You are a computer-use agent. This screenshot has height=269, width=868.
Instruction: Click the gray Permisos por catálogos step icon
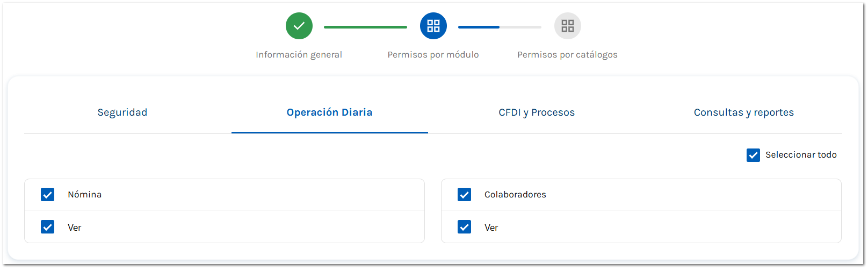568,26
